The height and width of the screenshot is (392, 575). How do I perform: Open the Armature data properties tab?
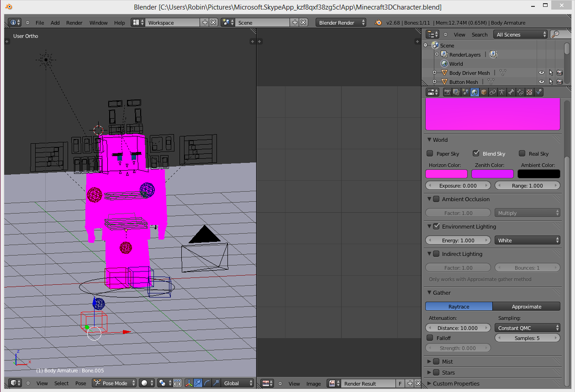point(502,92)
